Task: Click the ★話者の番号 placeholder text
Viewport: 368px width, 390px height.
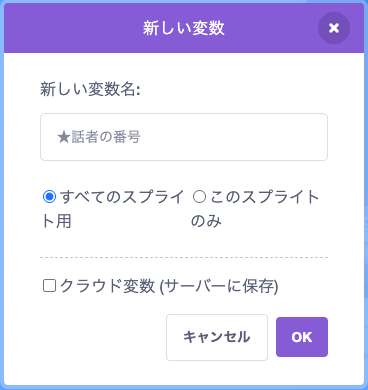Action: coord(99,137)
